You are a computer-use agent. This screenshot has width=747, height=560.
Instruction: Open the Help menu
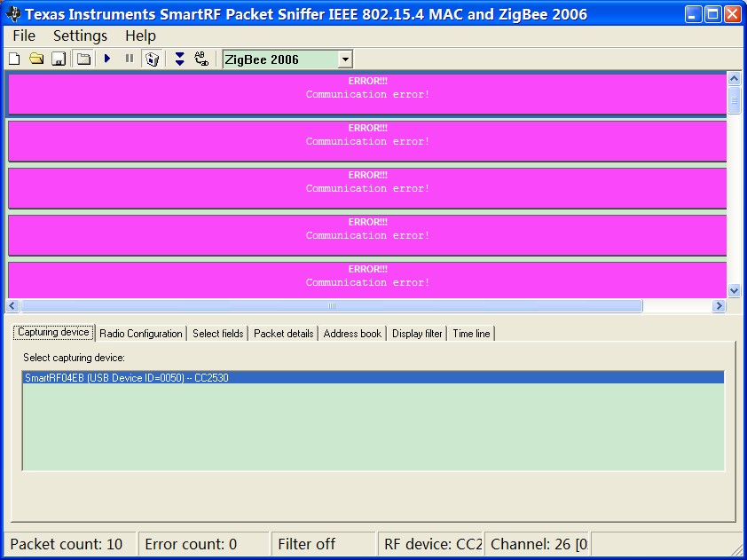(140, 35)
